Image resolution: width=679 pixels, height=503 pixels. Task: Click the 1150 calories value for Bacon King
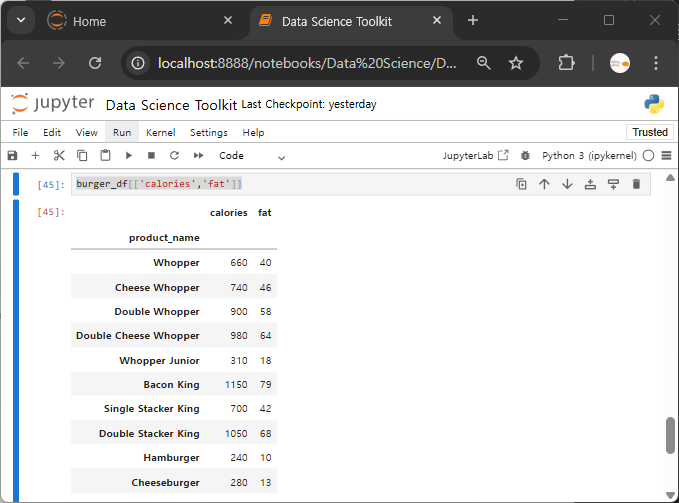(x=236, y=385)
